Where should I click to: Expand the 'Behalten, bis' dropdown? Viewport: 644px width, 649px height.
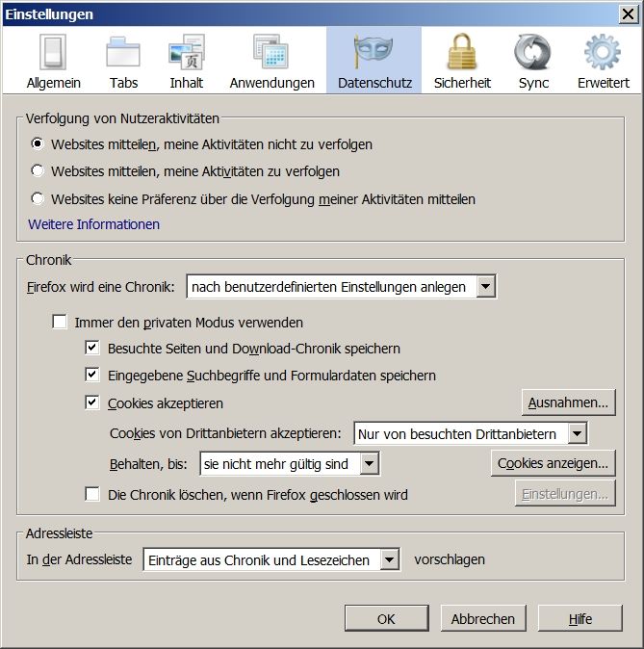(290, 464)
